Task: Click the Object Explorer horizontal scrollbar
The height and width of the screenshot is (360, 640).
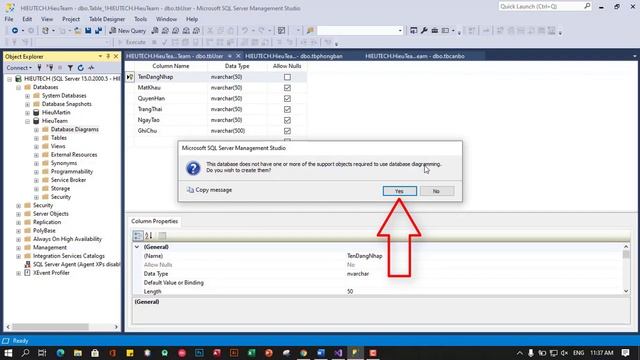Action: tap(51, 327)
